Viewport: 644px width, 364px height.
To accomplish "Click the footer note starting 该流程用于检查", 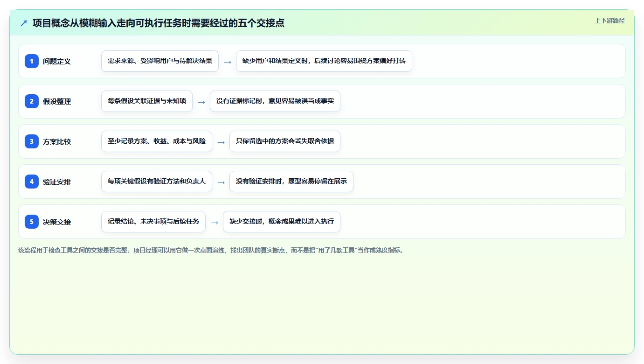I will (211, 250).
